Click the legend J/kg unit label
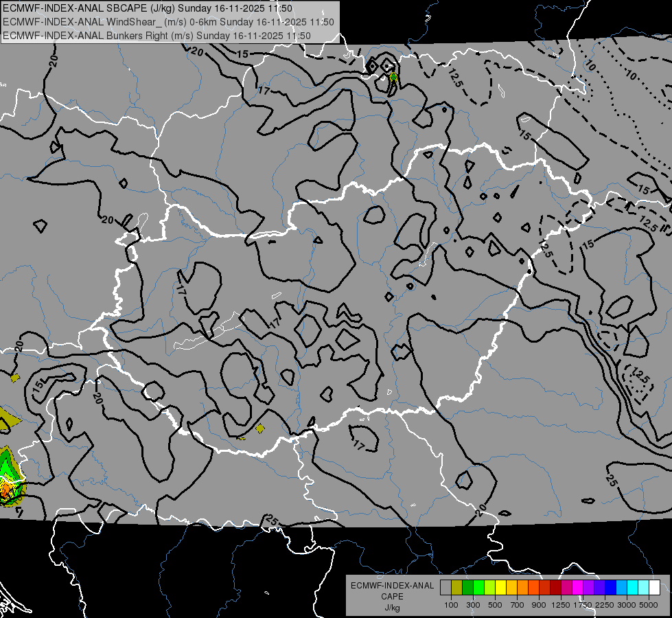Viewport: 672px width, 618px height. tap(392, 608)
